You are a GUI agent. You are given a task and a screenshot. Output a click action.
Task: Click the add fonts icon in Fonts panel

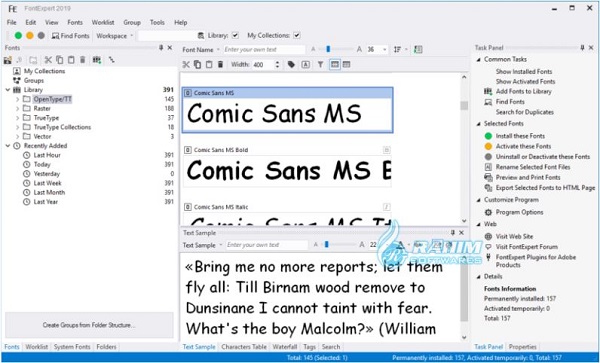point(8,60)
